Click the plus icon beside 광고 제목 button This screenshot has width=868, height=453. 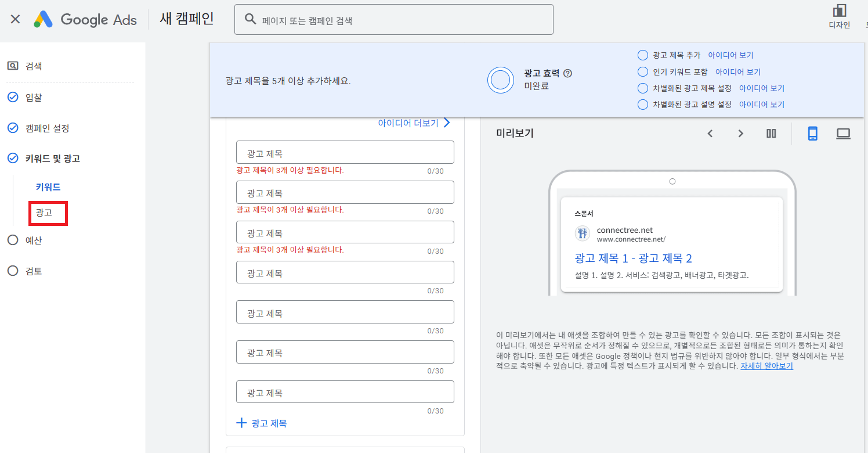pos(241,423)
